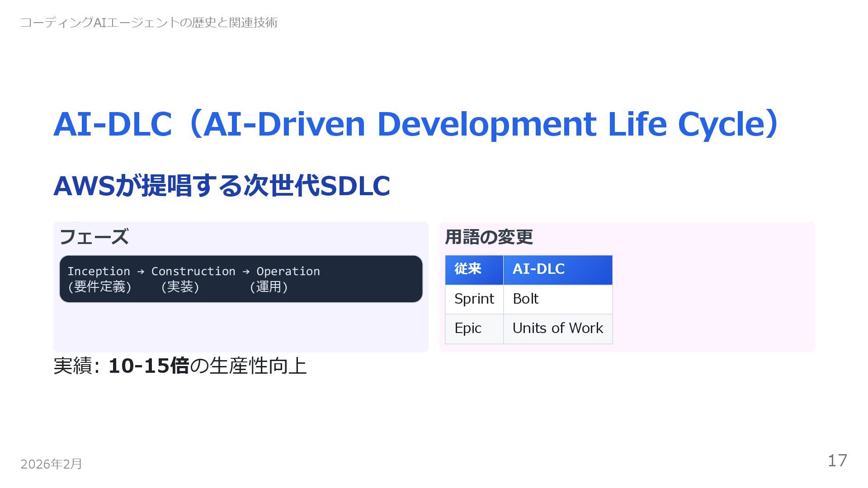868x488 pixels.
Task: Click the Bolt table cell
Action: pos(525,299)
